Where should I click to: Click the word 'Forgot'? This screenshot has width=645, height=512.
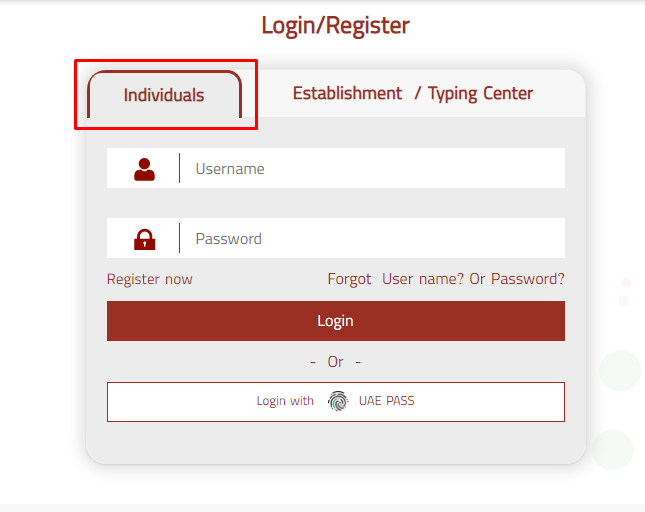349,279
